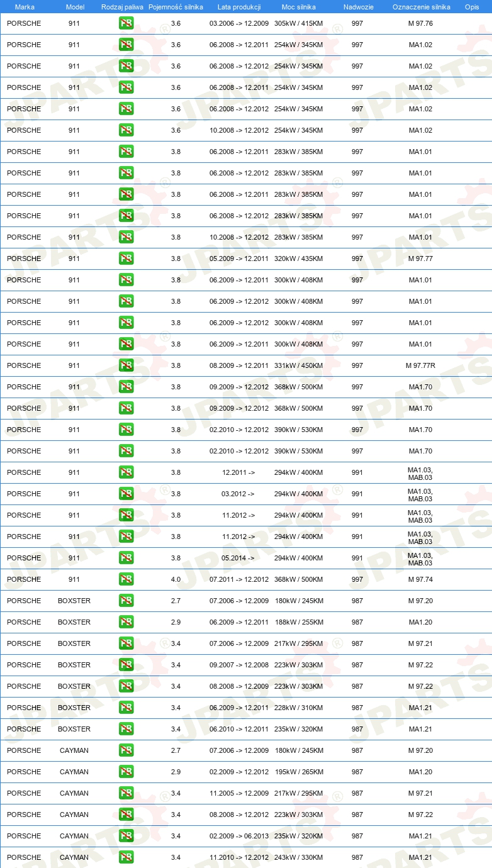Select the Nadwozie column header
This screenshot has width=492, height=868.
(x=358, y=7)
